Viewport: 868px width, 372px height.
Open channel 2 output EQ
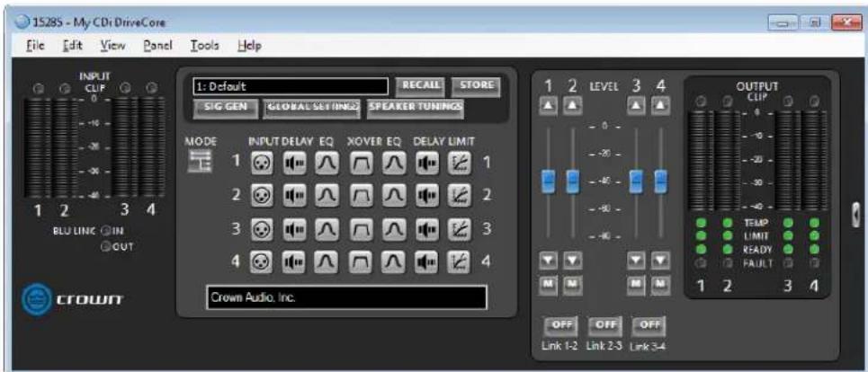(392, 195)
